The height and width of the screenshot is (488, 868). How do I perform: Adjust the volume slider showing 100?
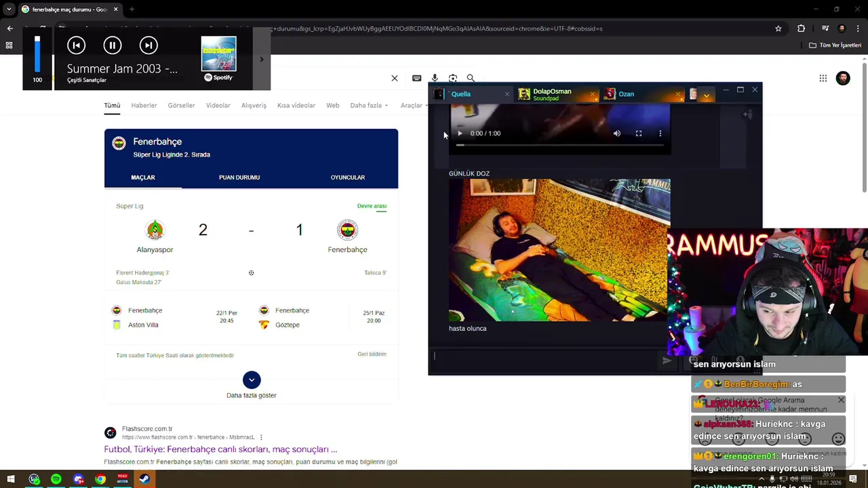pos(37,55)
